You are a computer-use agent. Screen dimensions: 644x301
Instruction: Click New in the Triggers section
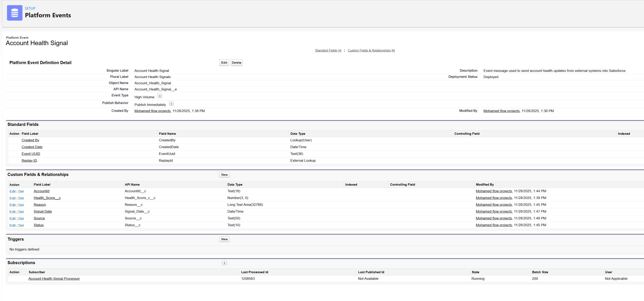pos(225,239)
